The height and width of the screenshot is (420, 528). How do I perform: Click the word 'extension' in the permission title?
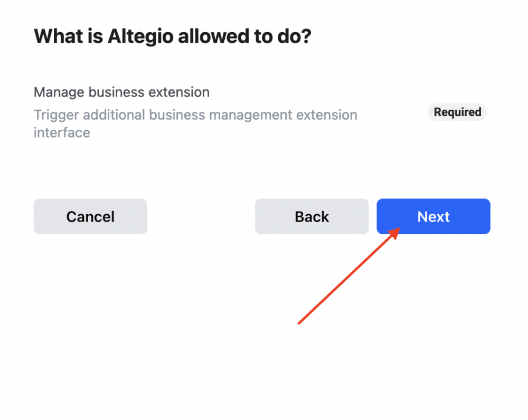tap(179, 92)
